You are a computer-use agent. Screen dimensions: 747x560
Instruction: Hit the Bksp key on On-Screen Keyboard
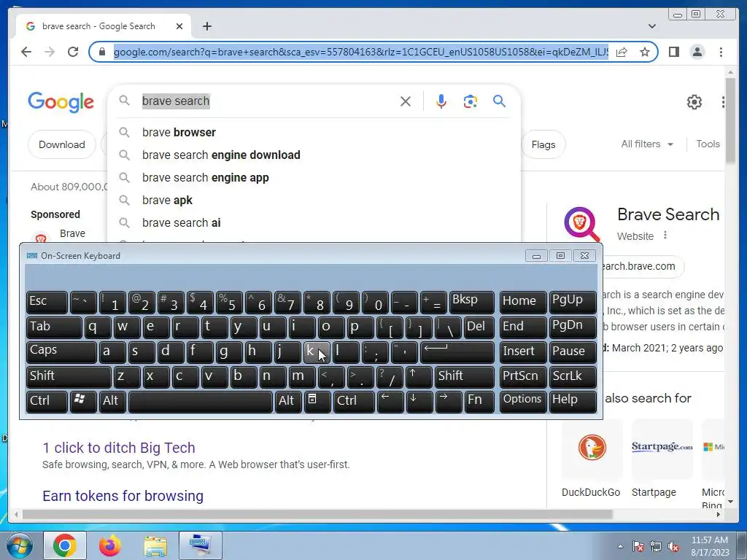click(x=471, y=302)
